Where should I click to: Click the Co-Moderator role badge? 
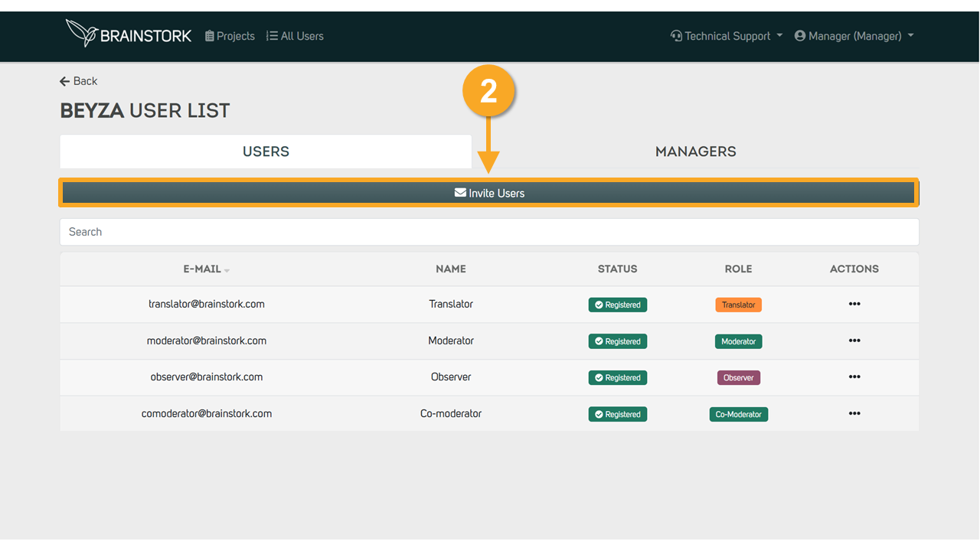point(739,414)
